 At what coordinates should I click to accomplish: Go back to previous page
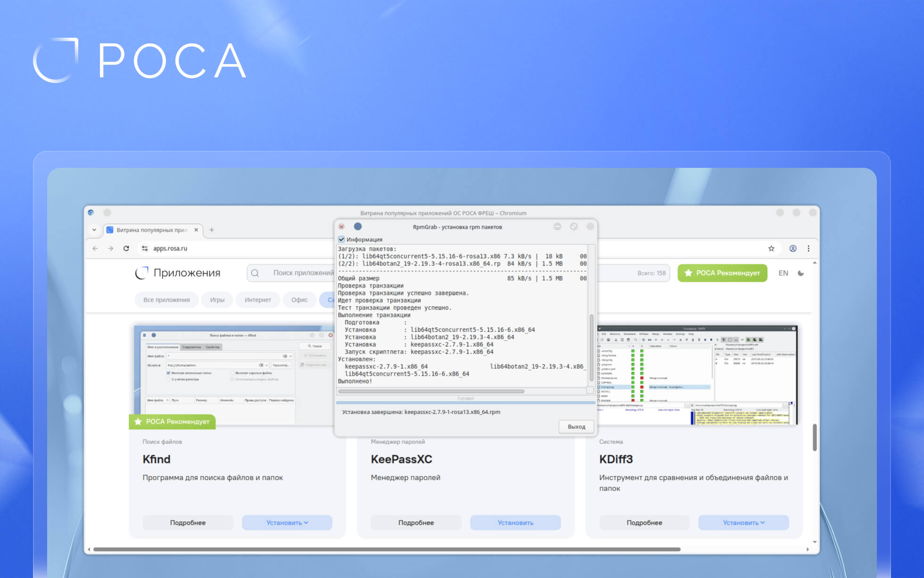pos(95,248)
